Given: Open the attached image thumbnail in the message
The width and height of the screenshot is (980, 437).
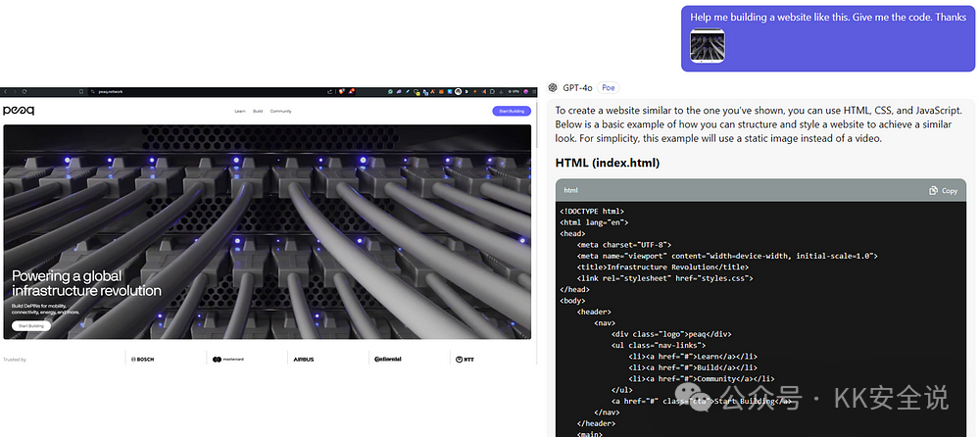Looking at the screenshot, I should pos(707,46).
